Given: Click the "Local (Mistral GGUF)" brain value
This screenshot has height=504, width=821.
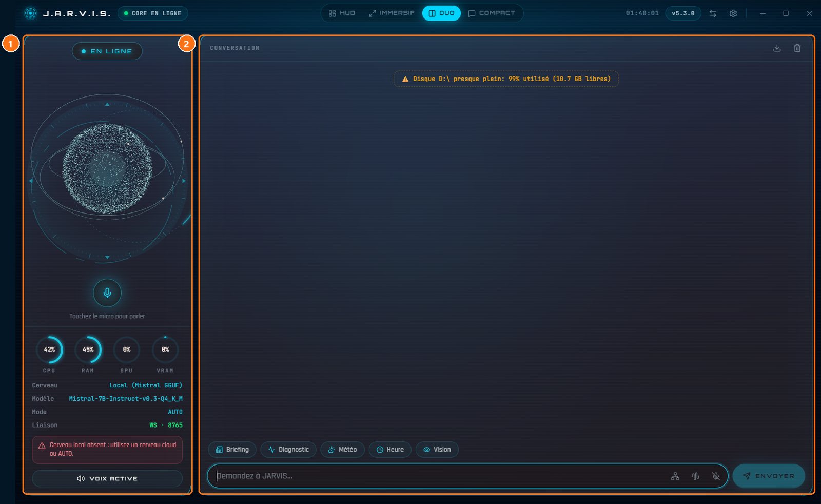Looking at the screenshot, I should click(x=146, y=385).
